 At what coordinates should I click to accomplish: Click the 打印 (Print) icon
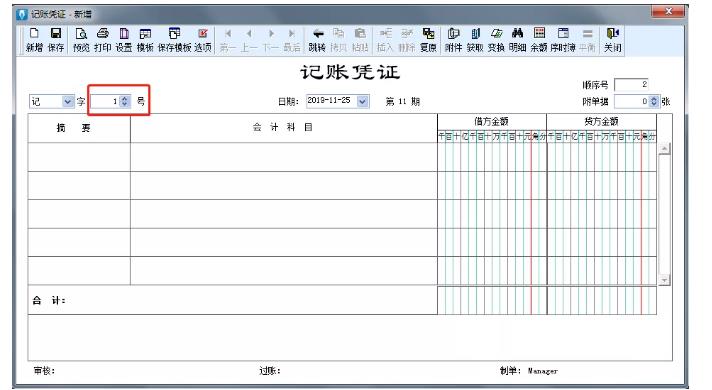[103, 39]
